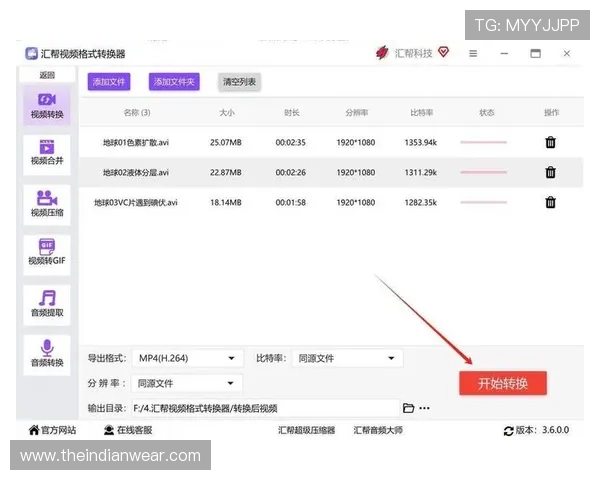Select the file row 地球03VC片遇到碘伏.avi
This screenshot has height=480, width=600.
pyautogui.click(x=331, y=202)
